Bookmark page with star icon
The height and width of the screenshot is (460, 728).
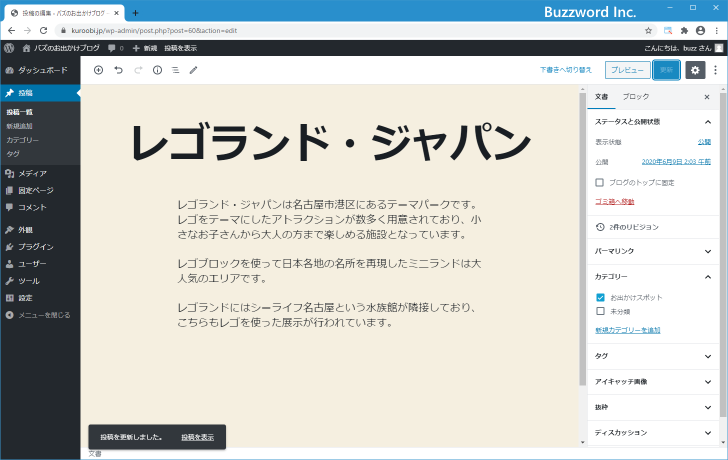(648, 31)
